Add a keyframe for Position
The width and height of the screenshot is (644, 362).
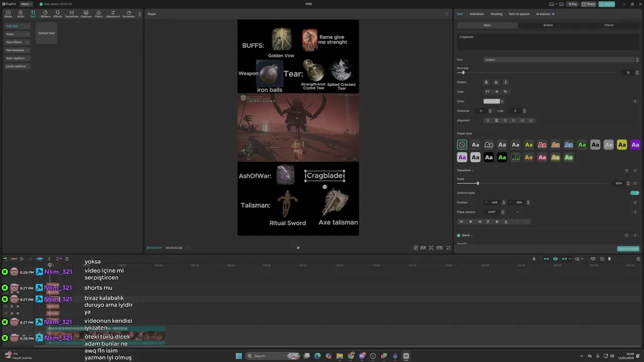635,203
